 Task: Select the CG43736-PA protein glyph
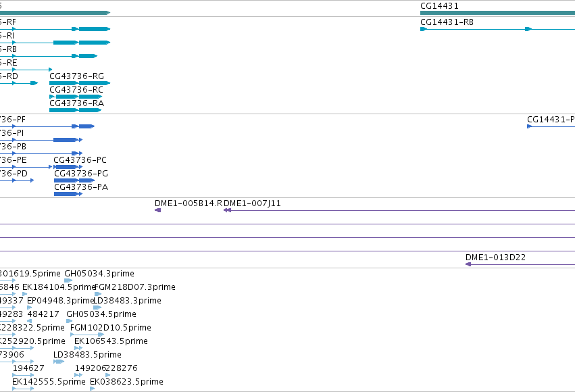(68, 194)
